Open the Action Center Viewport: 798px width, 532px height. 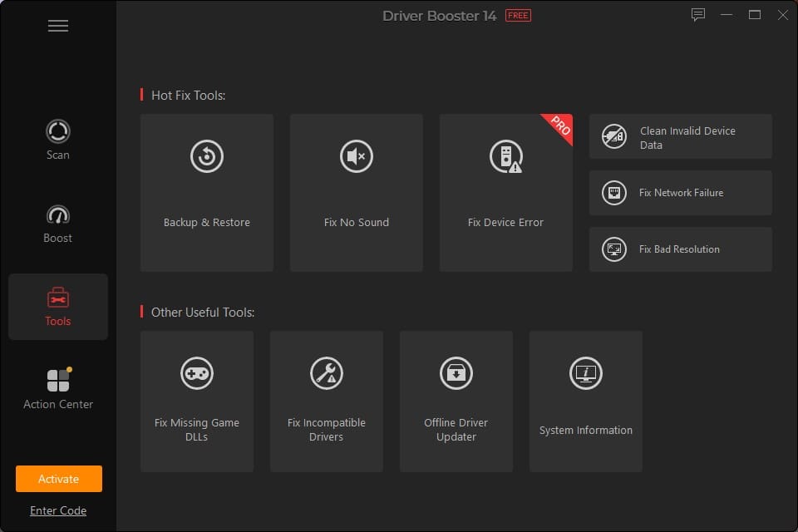pyautogui.click(x=58, y=388)
